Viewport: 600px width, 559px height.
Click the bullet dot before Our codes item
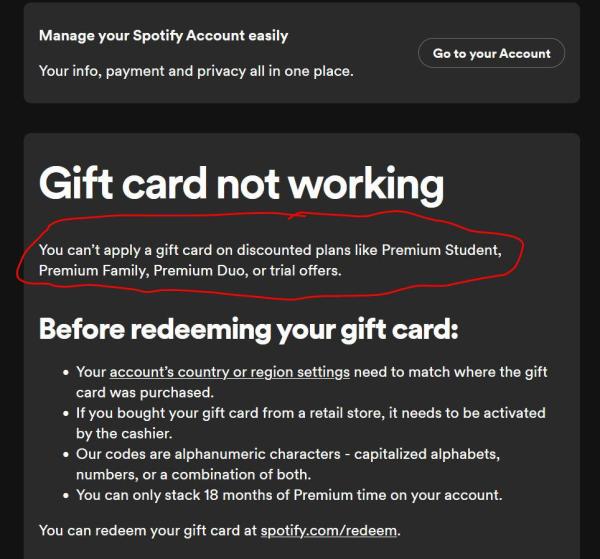66,455
